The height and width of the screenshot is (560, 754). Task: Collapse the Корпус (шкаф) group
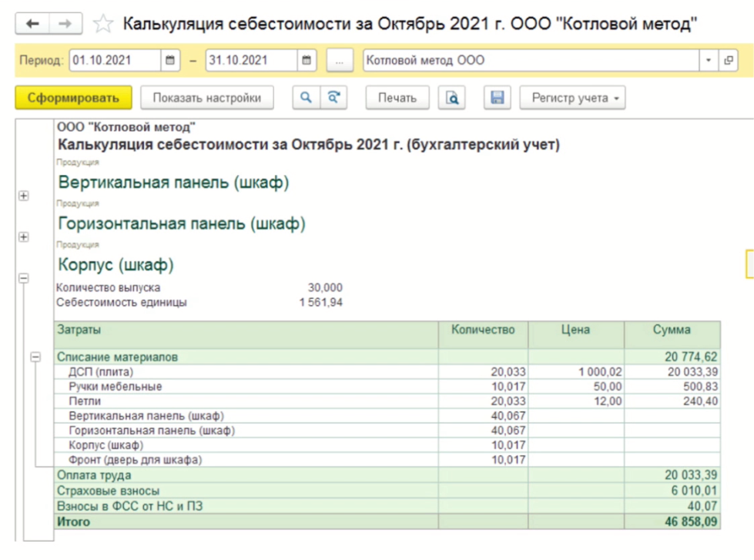pos(23,278)
